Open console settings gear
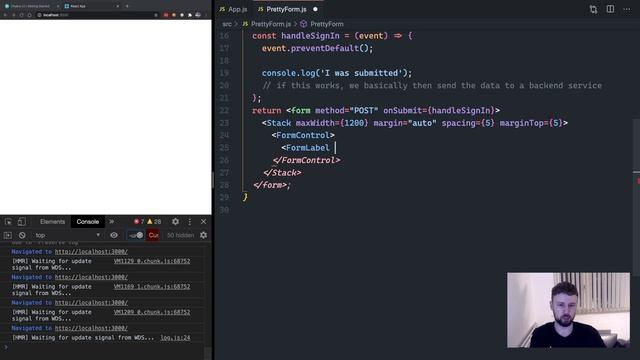The height and width of the screenshot is (360, 640). tap(203, 235)
